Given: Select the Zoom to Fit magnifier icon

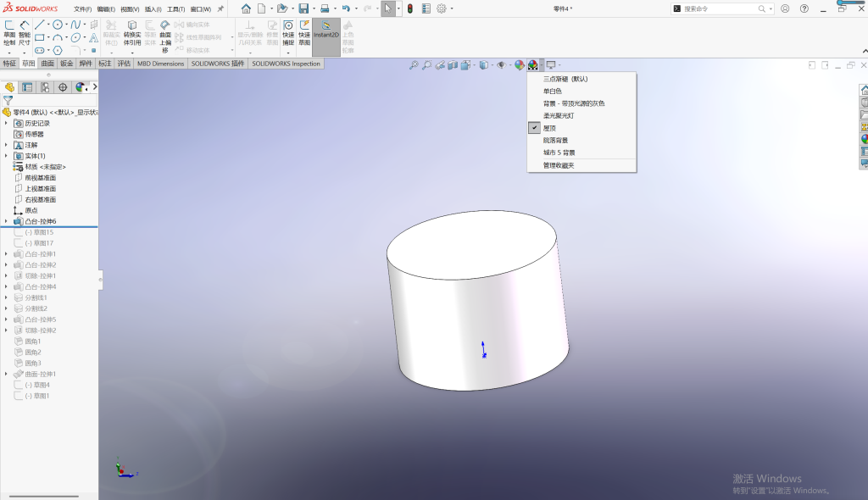Looking at the screenshot, I should pos(414,64).
